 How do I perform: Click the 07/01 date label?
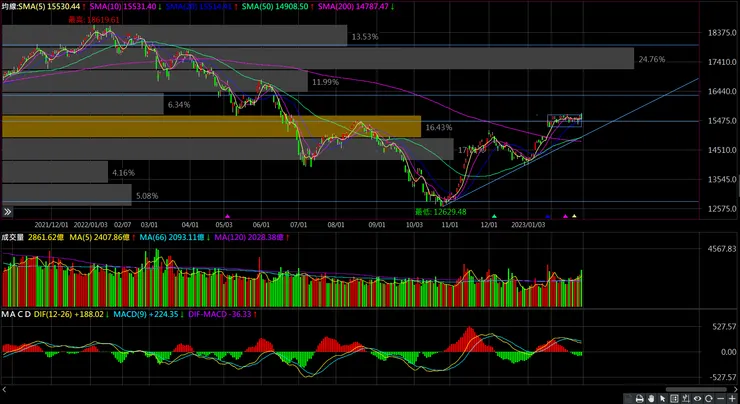(x=299, y=225)
